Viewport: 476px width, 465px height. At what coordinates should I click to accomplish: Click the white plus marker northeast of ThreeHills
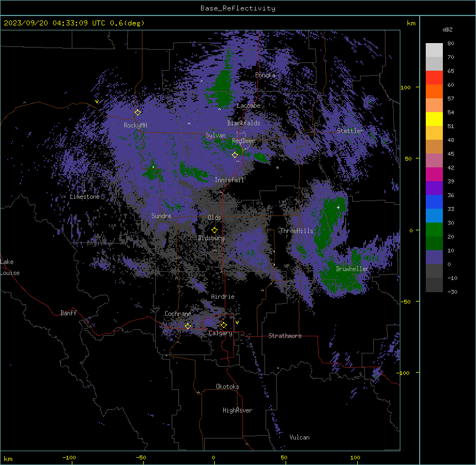(x=338, y=207)
